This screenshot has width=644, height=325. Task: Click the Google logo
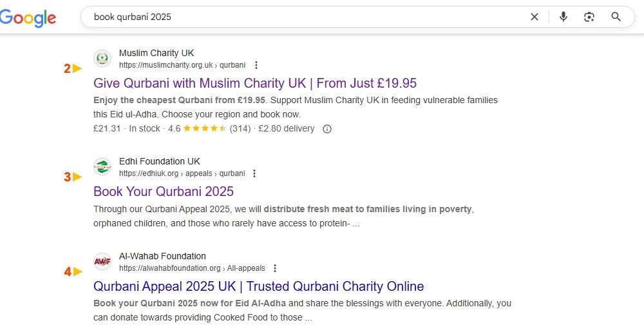[27, 18]
